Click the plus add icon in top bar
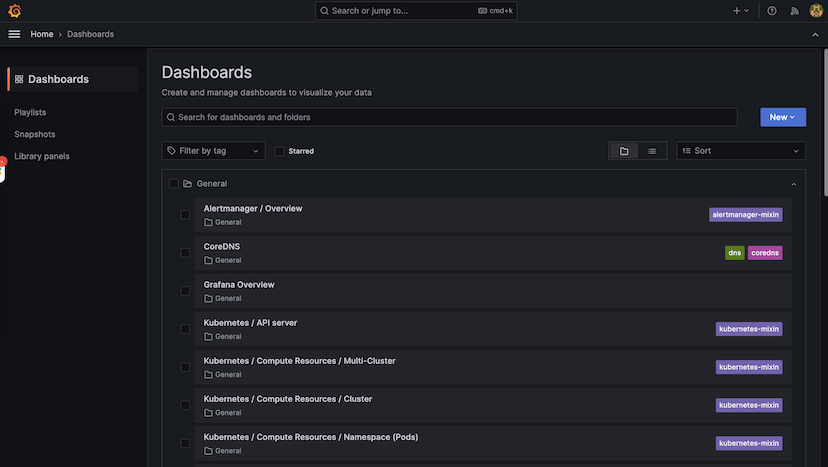This screenshot has height=467, width=828. pos(736,11)
